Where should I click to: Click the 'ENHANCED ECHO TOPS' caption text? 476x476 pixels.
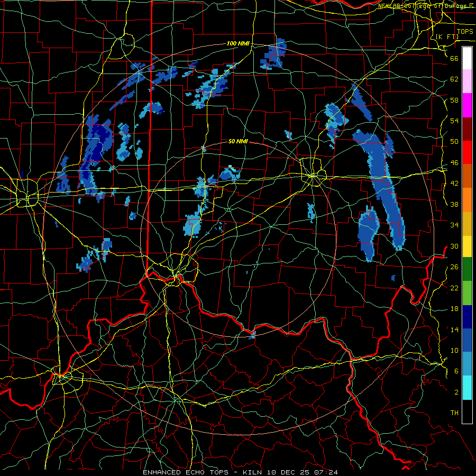[x=186, y=472]
